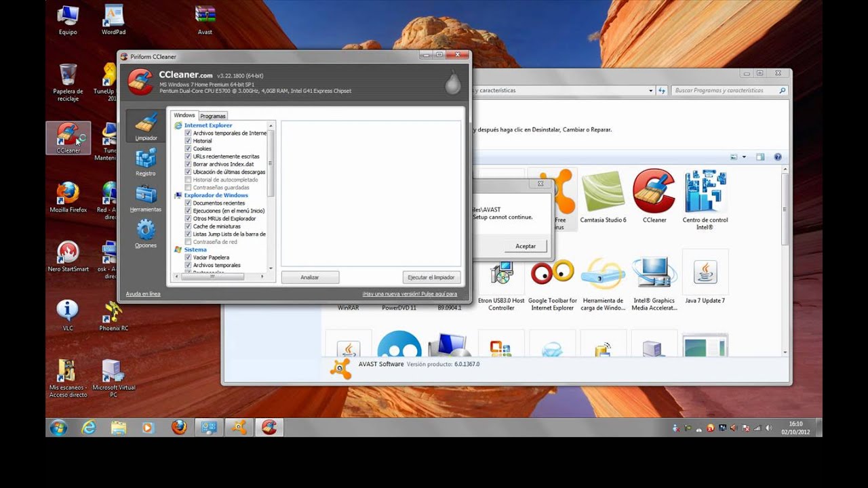The image size is (868, 488).
Task: Click Aceptar in the Avast dialog
Action: [526, 246]
